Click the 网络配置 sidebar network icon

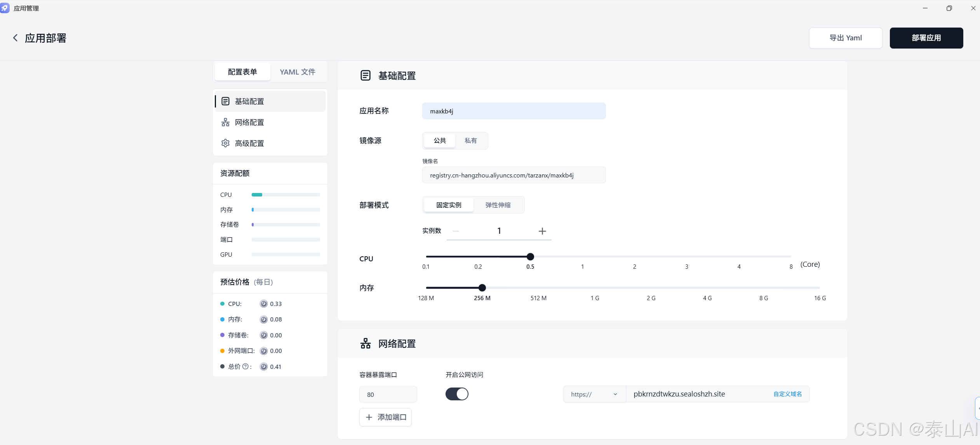tap(225, 122)
